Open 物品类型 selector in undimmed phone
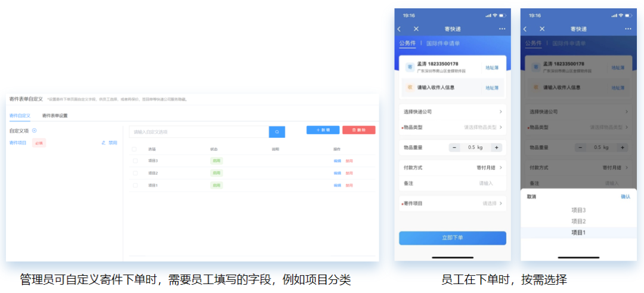The height and width of the screenshot is (293, 644). 453,127
